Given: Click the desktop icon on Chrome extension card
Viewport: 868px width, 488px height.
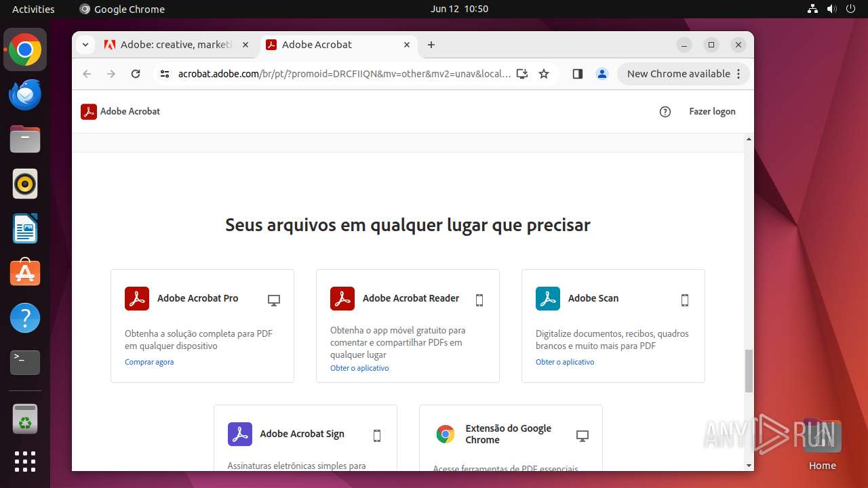Looking at the screenshot, I should 582,436.
